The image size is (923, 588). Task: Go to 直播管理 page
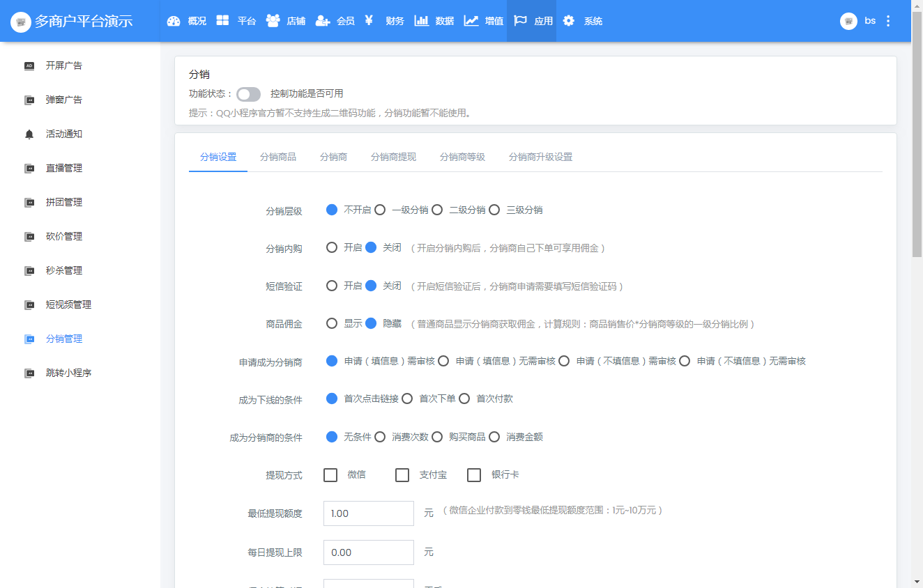click(64, 168)
